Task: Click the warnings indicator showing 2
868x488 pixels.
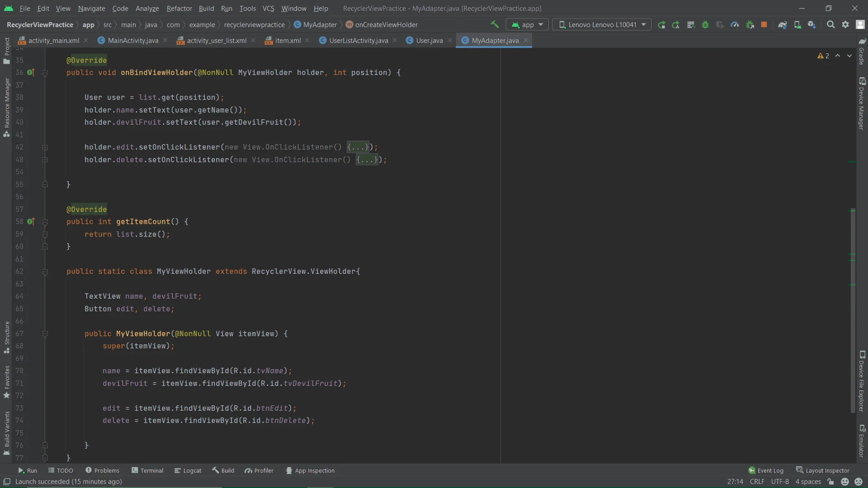Action: pyautogui.click(x=823, y=56)
